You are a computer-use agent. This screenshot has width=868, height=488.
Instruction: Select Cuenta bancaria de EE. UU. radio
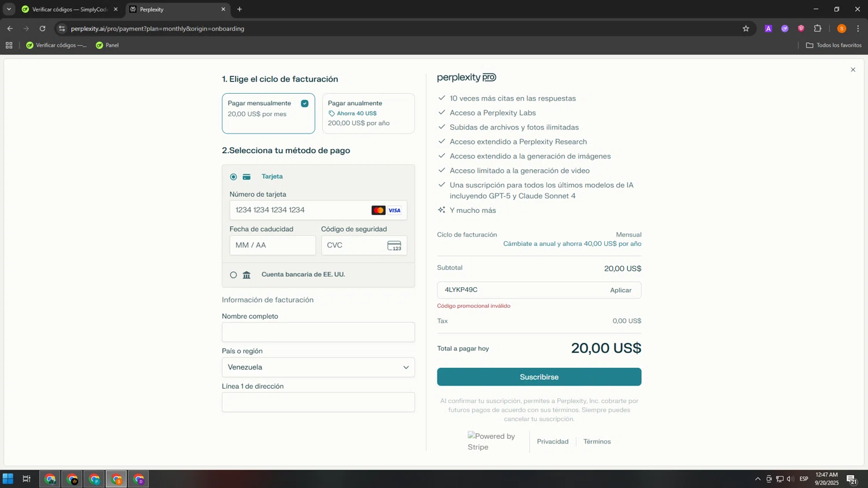point(233,275)
